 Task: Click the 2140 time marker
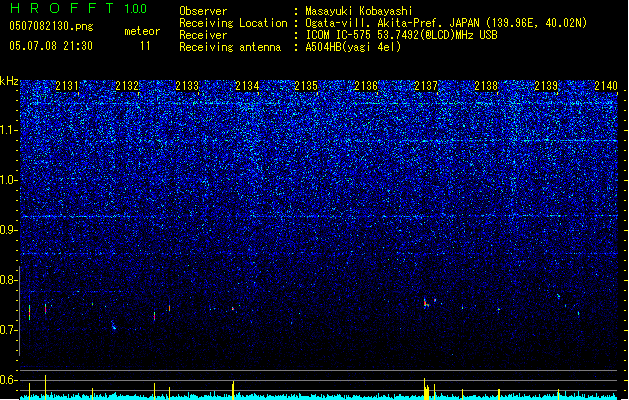606,86
